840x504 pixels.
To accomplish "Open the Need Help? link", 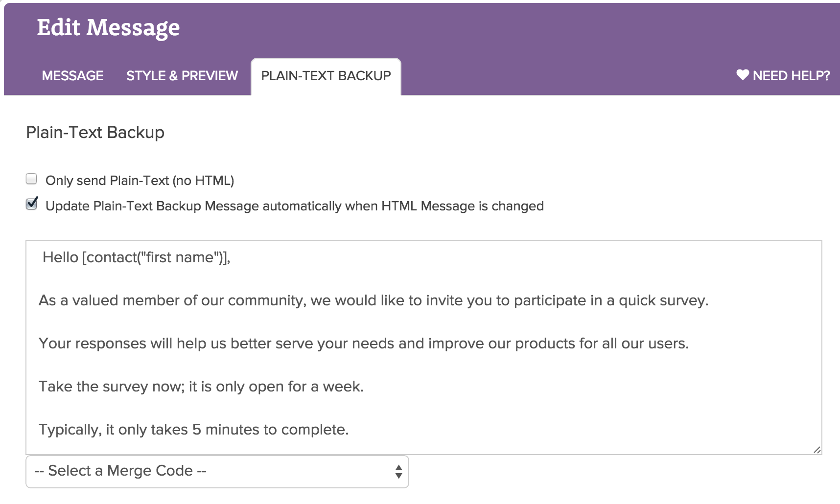I will click(x=791, y=76).
